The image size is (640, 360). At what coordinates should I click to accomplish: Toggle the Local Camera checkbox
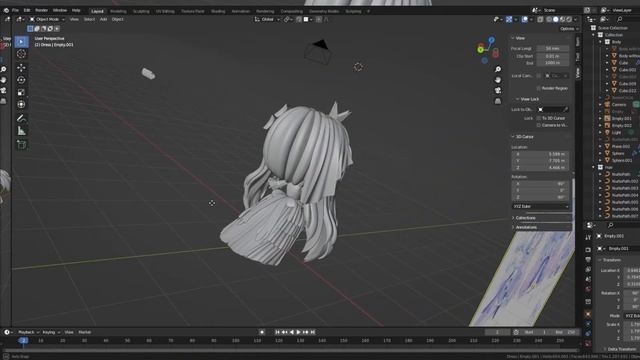pyautogui.click(x=539, y=76)
